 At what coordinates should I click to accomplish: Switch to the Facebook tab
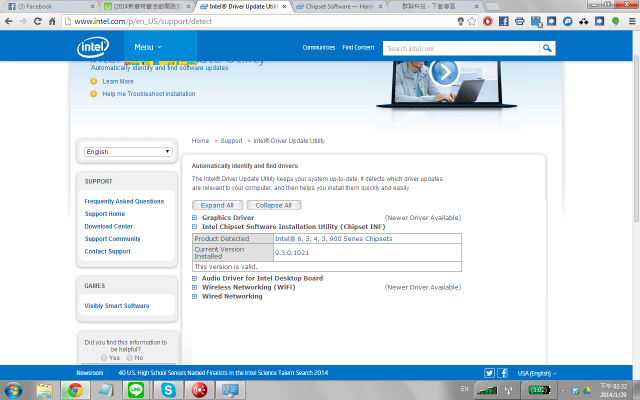pos(49,7)
